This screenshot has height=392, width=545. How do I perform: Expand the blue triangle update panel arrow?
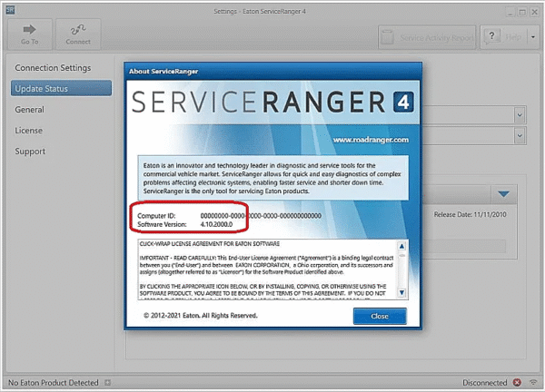tap(503, 194)
